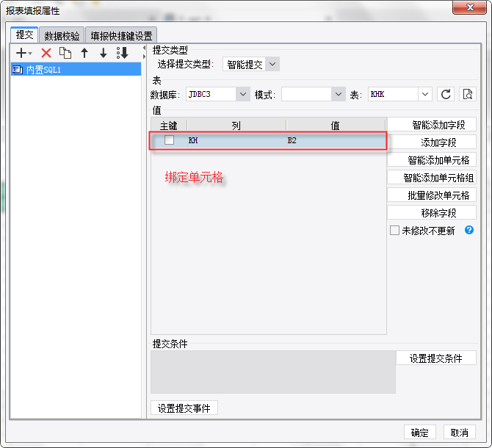
Task: Click the blue help icon near 未修改不更新
Action: pos(469,230)
